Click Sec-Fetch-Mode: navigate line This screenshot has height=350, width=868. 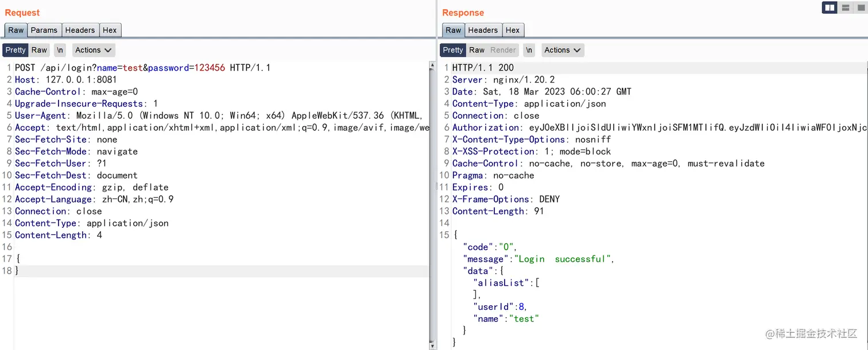[76, 151]
